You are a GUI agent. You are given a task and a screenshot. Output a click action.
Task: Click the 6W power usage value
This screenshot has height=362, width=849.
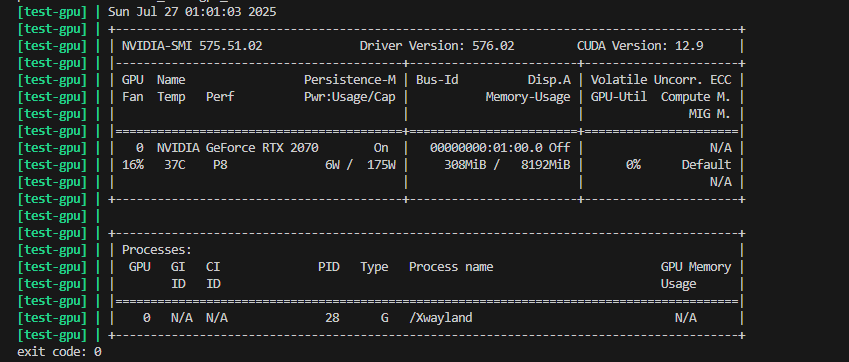click(x=332, y=164)
